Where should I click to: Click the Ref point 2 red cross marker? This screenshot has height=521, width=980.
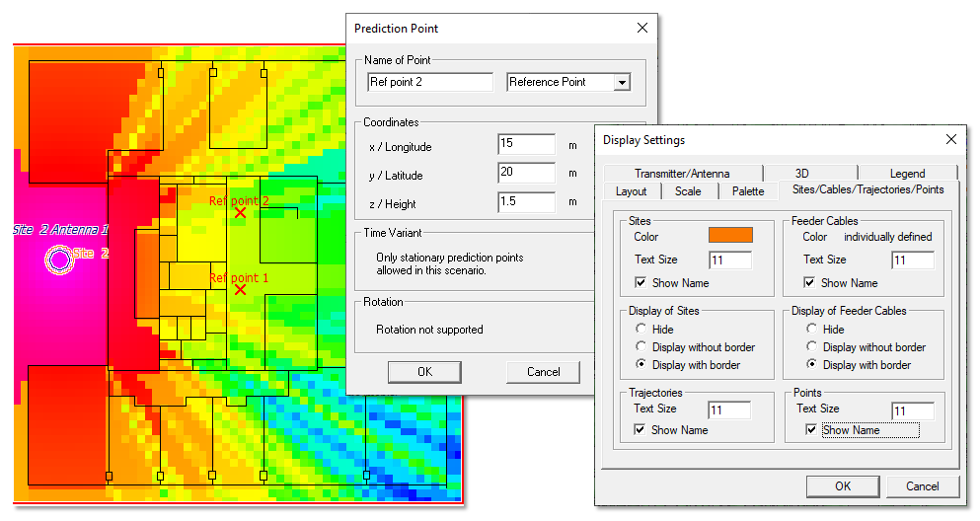pyautogui.click(x=240, y=212)
